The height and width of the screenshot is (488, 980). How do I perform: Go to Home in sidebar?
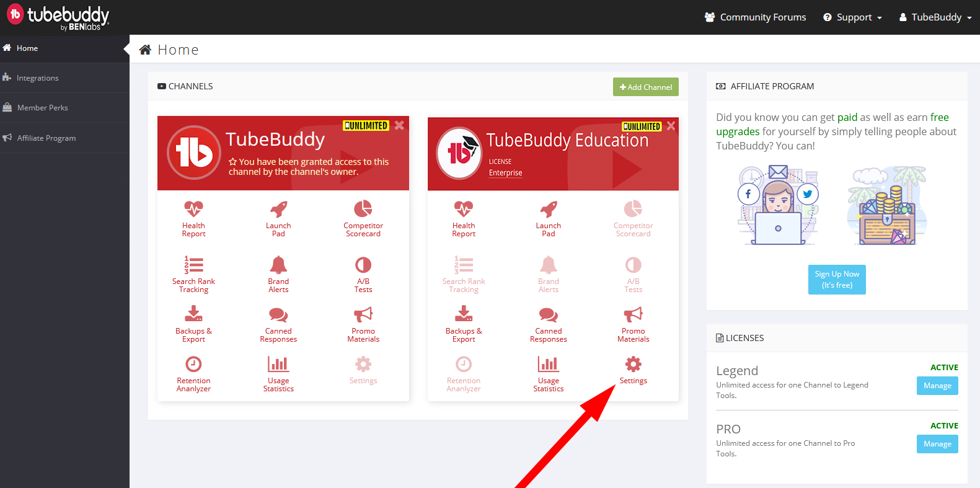pos(64,48)
